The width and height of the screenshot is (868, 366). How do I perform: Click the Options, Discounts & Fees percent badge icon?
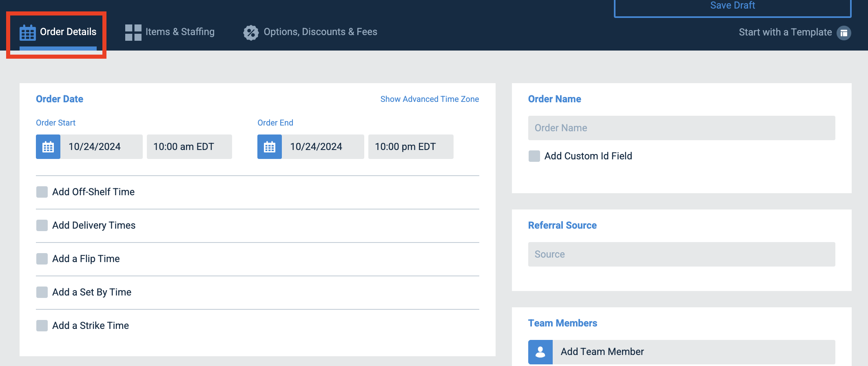251,33
